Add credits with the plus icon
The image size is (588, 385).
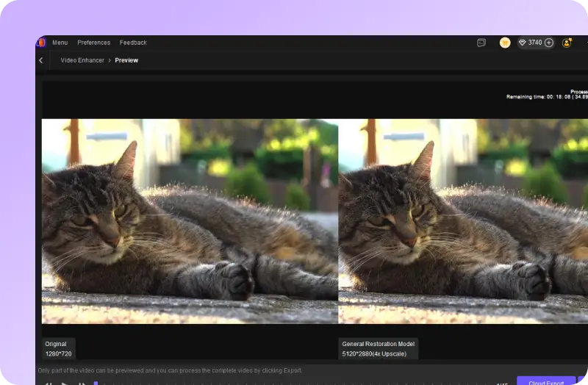[x=548, y=43]
